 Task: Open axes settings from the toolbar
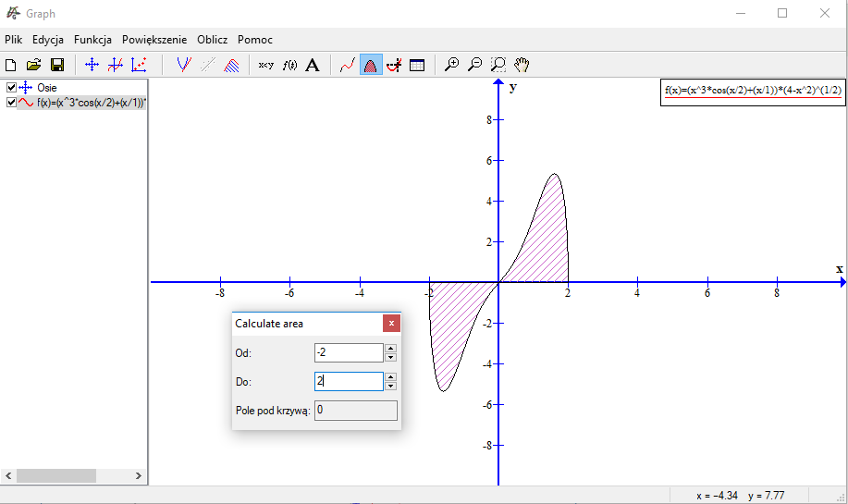click(x=92, y=65)
